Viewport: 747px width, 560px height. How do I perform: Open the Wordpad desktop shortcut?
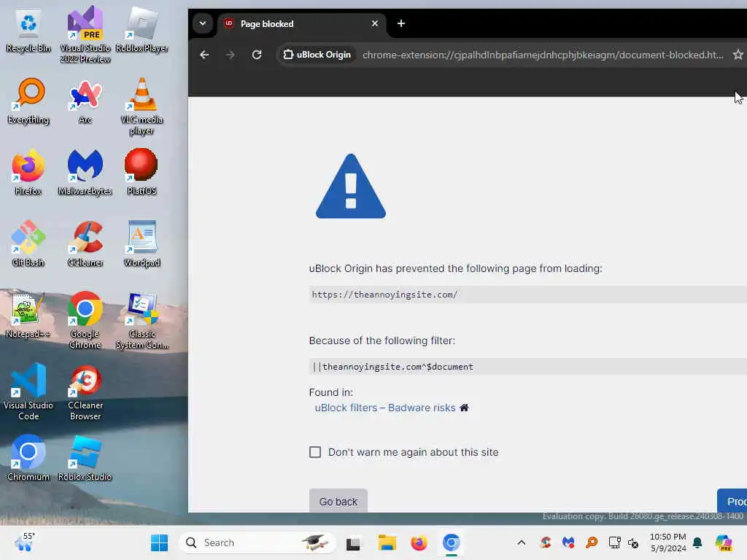(x=142, y=244)
